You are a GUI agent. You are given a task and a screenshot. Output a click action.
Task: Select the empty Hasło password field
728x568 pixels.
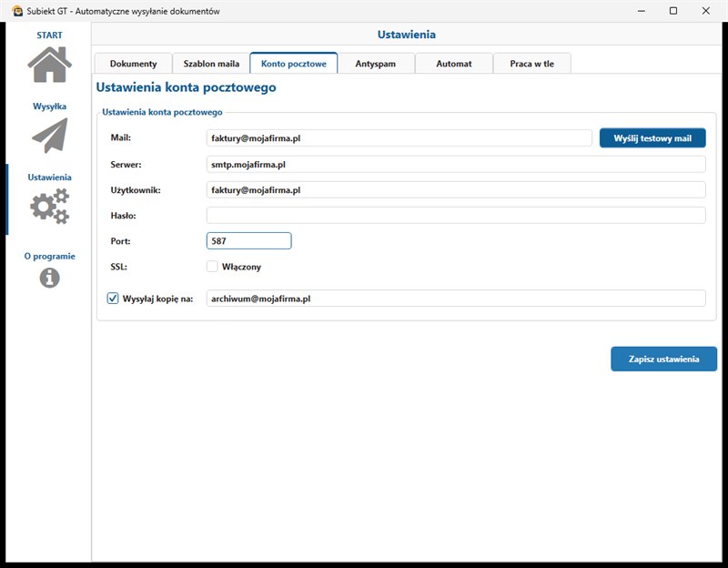(456, 216)
